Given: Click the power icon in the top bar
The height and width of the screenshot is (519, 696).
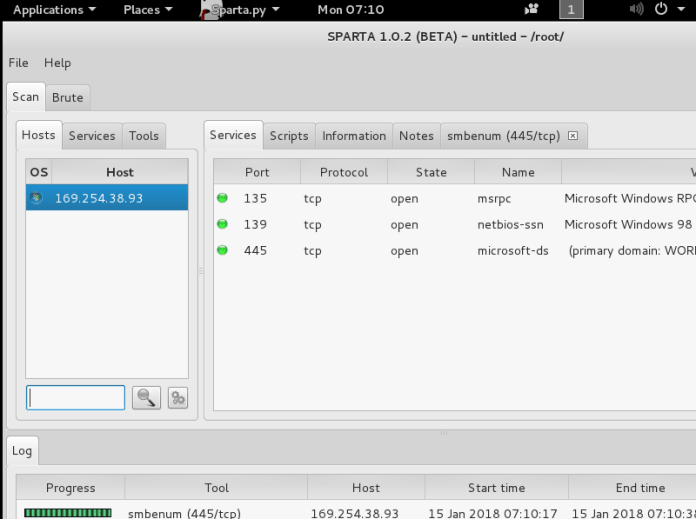Looking at the screenshot, I should coord(661,10).
